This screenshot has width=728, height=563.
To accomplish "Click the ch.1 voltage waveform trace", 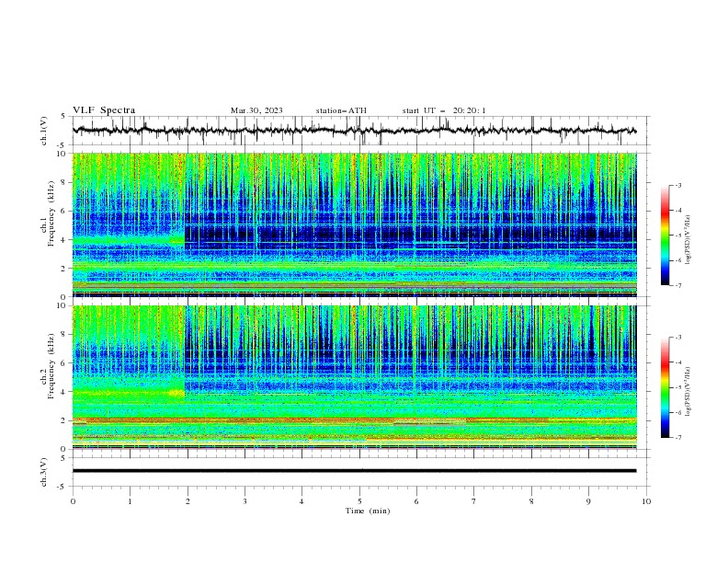I will pyautogui.click(x=354, y=131).
